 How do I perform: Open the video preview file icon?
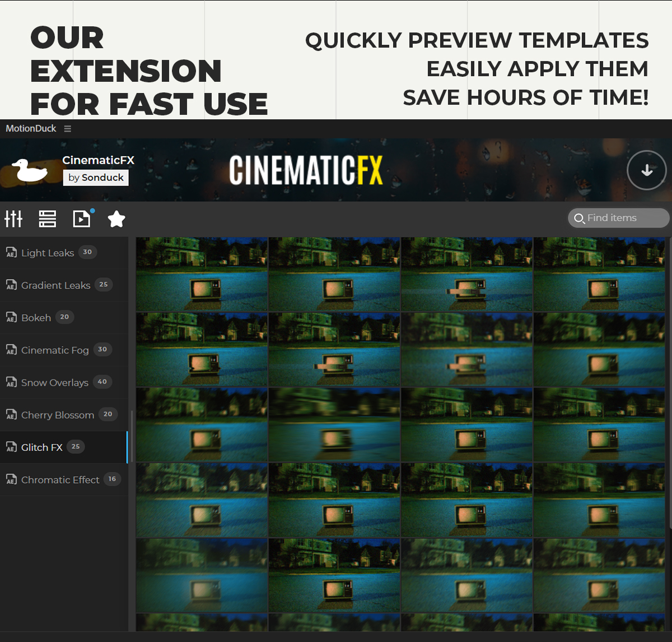click(82, 218)
